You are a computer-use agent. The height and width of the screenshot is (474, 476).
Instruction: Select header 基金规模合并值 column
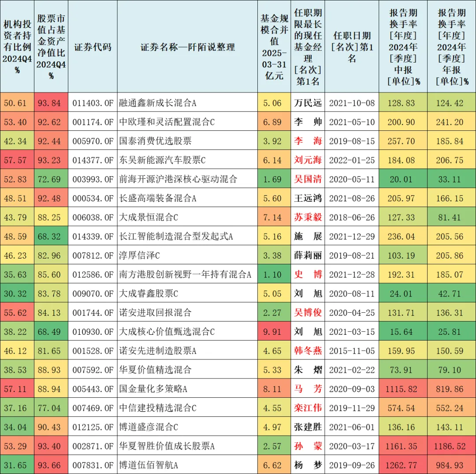click(x=274, y=47)
